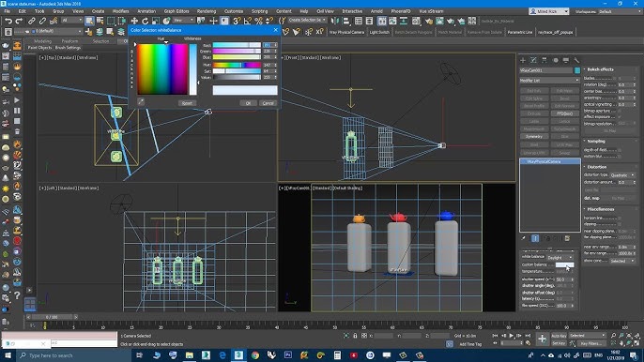
Task: Collapse the Sampling rollout
Action: (x=596, y=141)
